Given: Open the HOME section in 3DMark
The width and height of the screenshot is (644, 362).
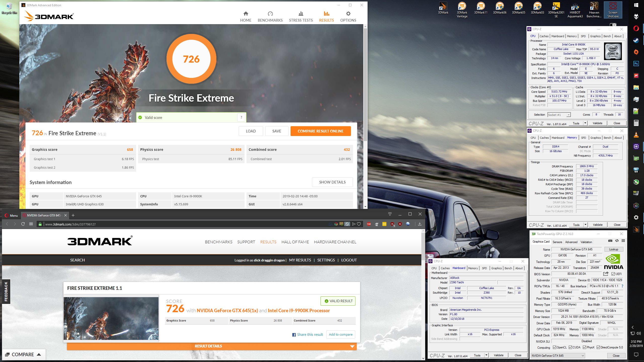Looking at the screenshot, I should click(246, 17).
